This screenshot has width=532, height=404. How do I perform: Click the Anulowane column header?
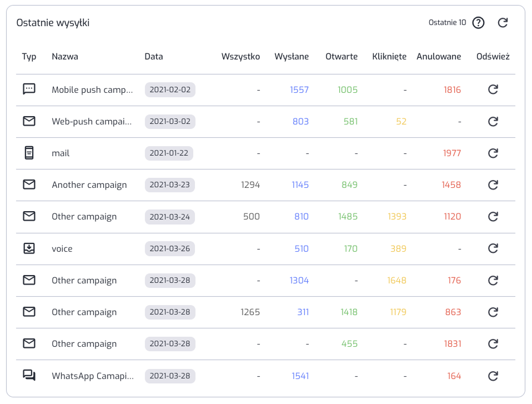tap(439, 57)
